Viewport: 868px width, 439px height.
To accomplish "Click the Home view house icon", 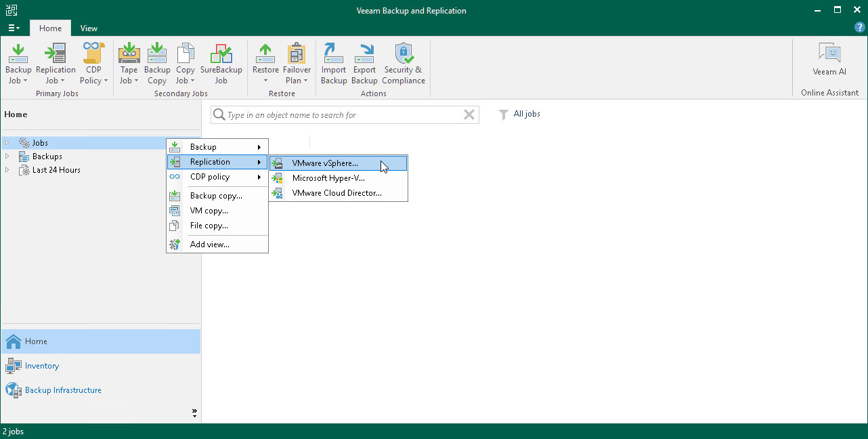I will [x=14, y=341].
